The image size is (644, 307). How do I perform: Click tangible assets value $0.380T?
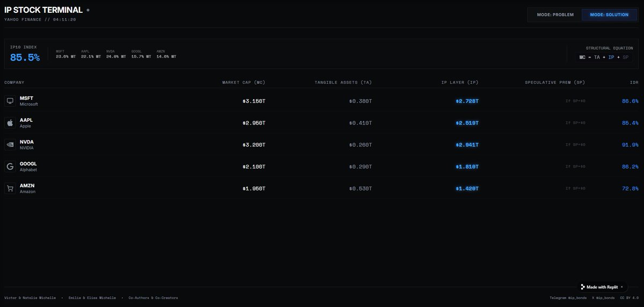pos(361,101)
